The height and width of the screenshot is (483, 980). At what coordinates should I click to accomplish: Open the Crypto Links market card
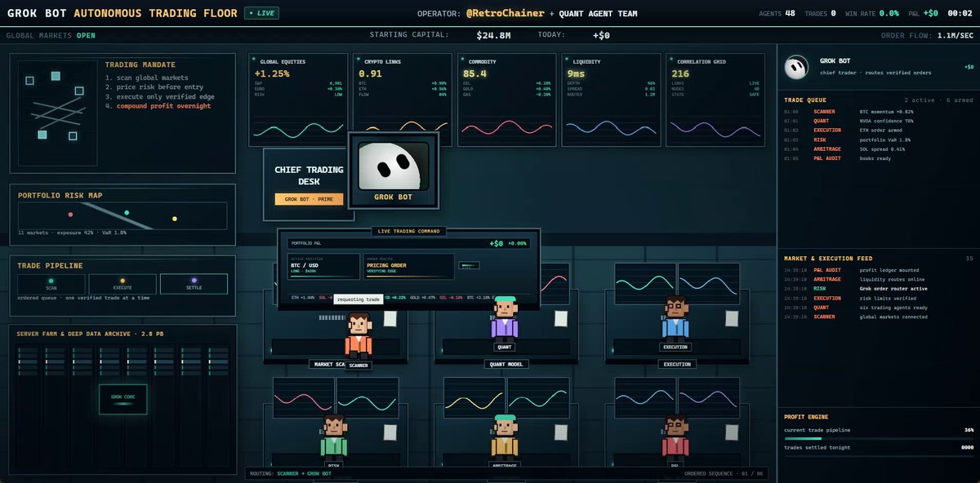[x=402, y=100]
